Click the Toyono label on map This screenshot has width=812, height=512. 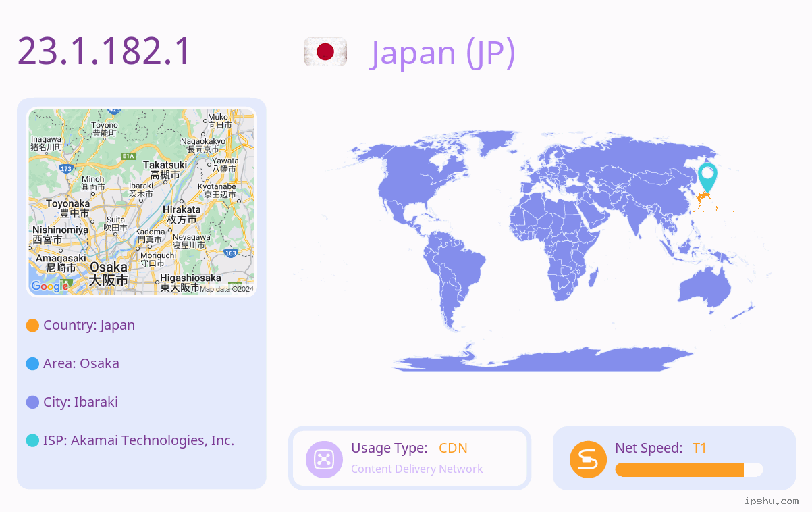point(105,129)
